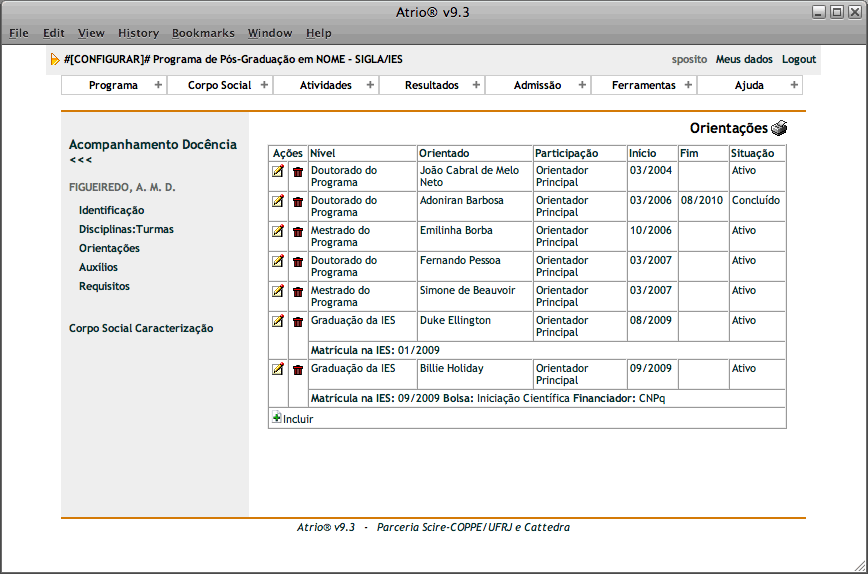Edit Simone de Beauvoir's orientation entry

(x=278, y=292)
